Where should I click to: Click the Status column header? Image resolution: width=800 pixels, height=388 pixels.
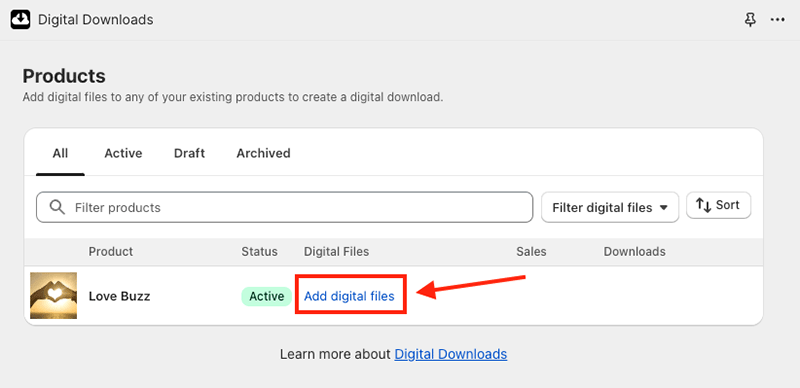click(x=259, y=252)
